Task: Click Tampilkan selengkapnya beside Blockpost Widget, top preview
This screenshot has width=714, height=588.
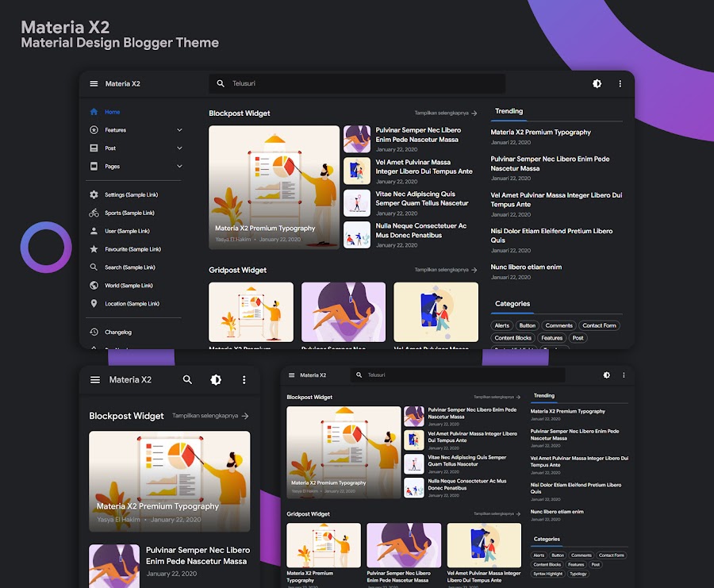Action: tap(445, 113)
